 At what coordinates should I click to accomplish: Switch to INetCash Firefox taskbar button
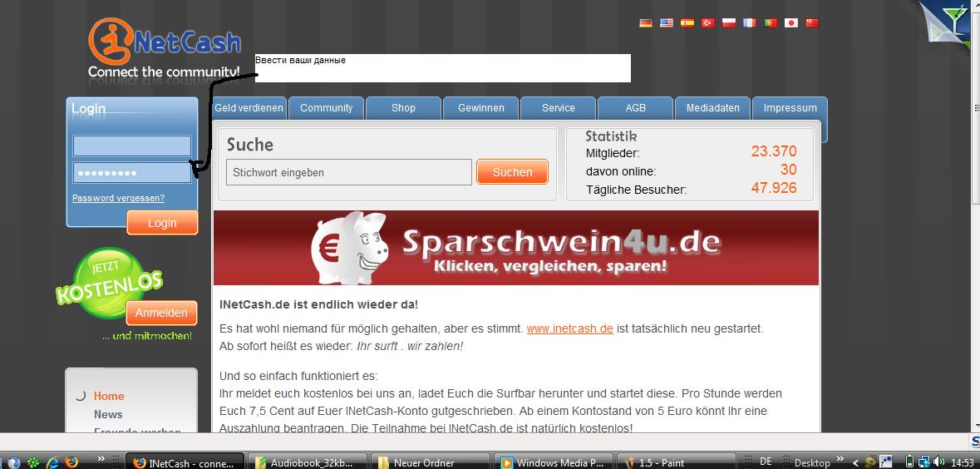pos(185,462)
